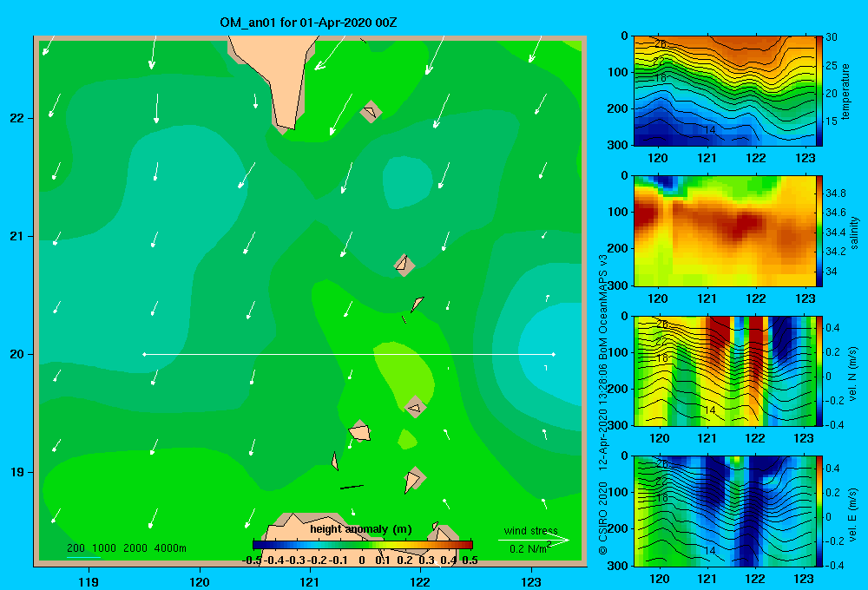Click the eastward velocity section panel
Screen dimensions: 868x590
coord(725,511)
